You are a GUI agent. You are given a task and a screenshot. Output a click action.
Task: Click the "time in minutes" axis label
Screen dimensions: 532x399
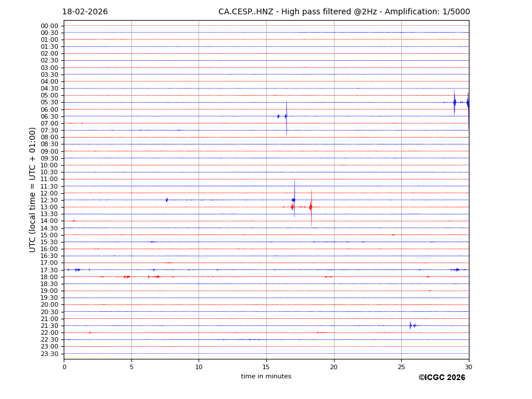tap(266, 377)
